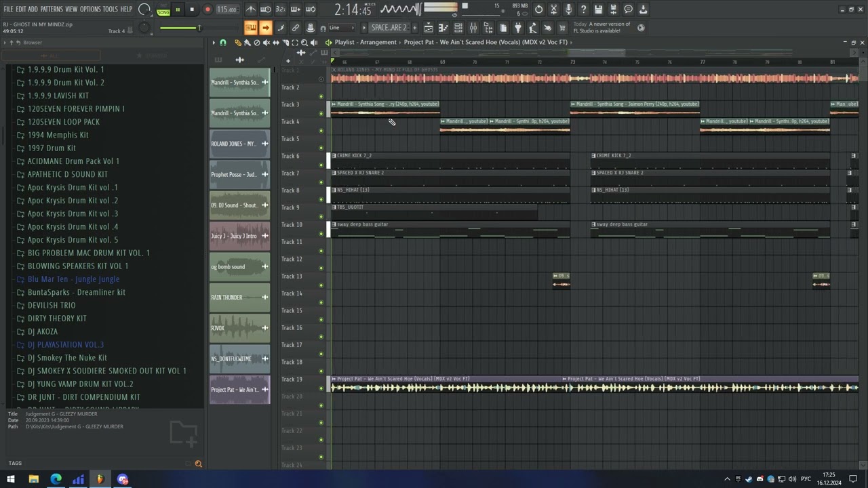Screen dimensions: 868x488
Task: Click the wait-for-input recording icon
Action: click(266, 9)
